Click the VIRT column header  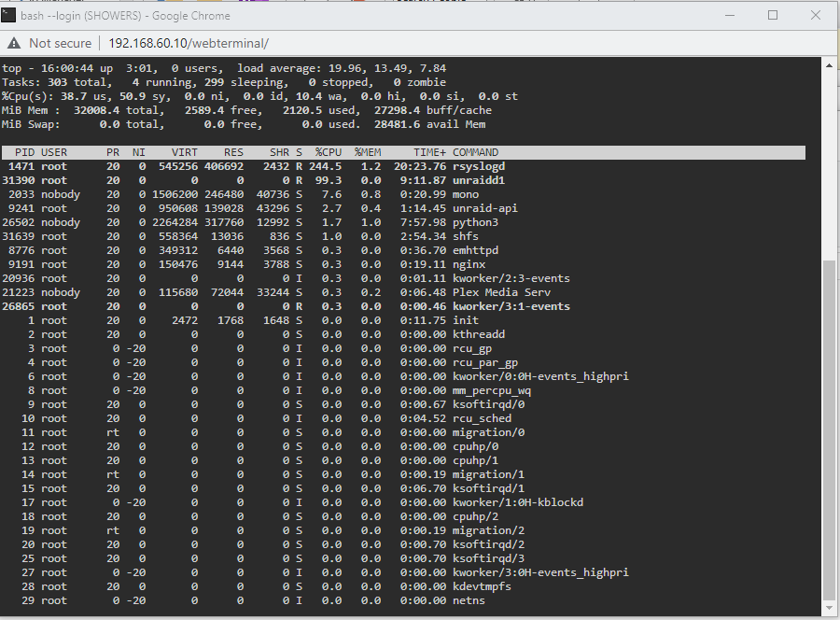point(184,153)
